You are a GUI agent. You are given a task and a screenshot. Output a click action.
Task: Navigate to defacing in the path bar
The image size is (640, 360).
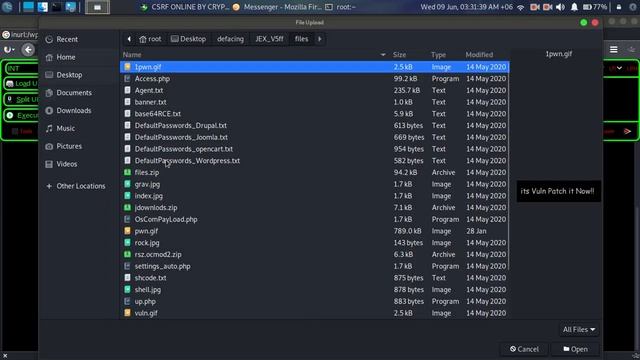point(230,39)
